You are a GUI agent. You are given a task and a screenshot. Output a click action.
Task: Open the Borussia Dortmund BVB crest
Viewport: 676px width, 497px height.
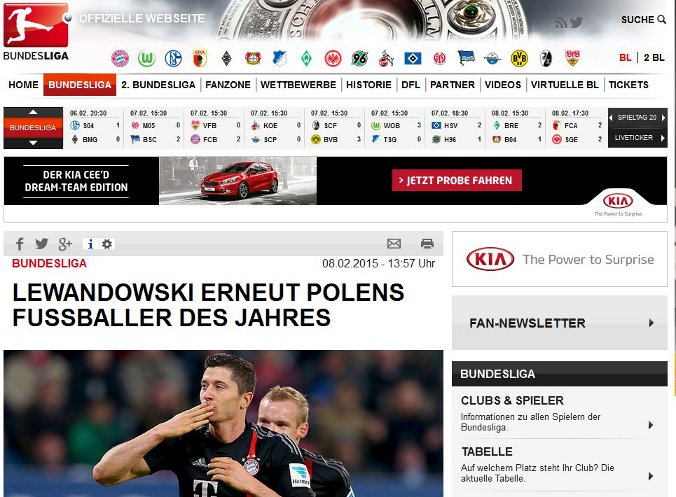(519, 58)
